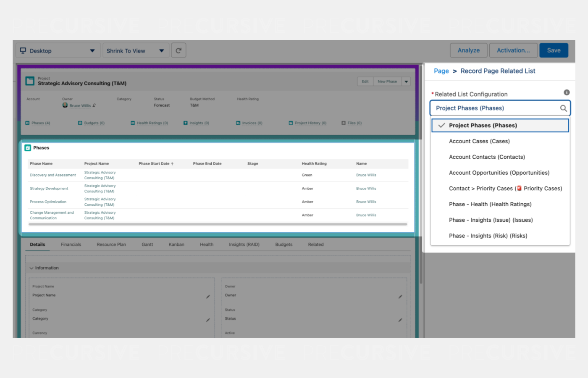Select Contact > Priority Cases option
588x378 pixels.
[x=500, y=189]
